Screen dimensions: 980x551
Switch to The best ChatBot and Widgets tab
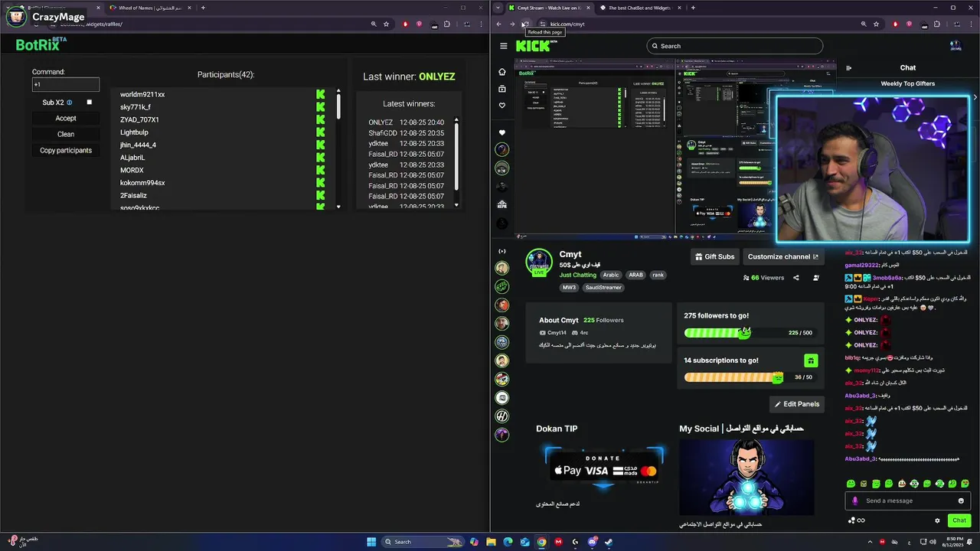coord(639,8)
